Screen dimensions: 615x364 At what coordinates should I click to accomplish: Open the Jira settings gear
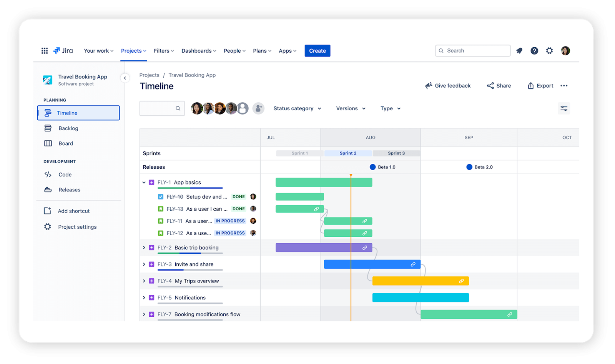(x=549, y=50)
